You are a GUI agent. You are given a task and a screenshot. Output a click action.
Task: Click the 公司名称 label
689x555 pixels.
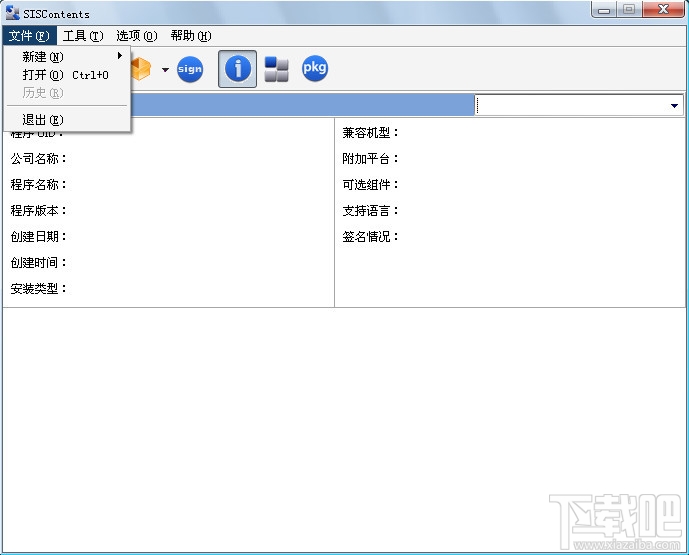[x=39, y=159]
